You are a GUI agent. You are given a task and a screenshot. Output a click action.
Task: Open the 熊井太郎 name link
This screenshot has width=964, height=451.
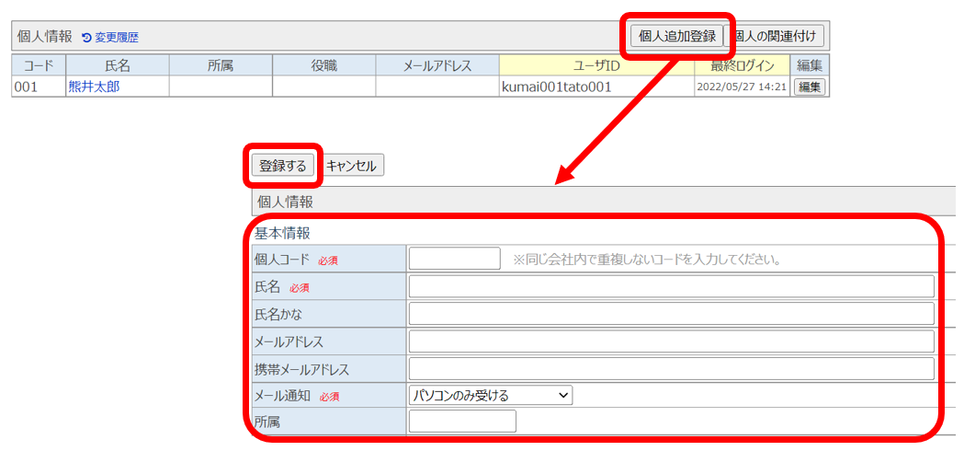pyautogui.click(x=93, y=87)
